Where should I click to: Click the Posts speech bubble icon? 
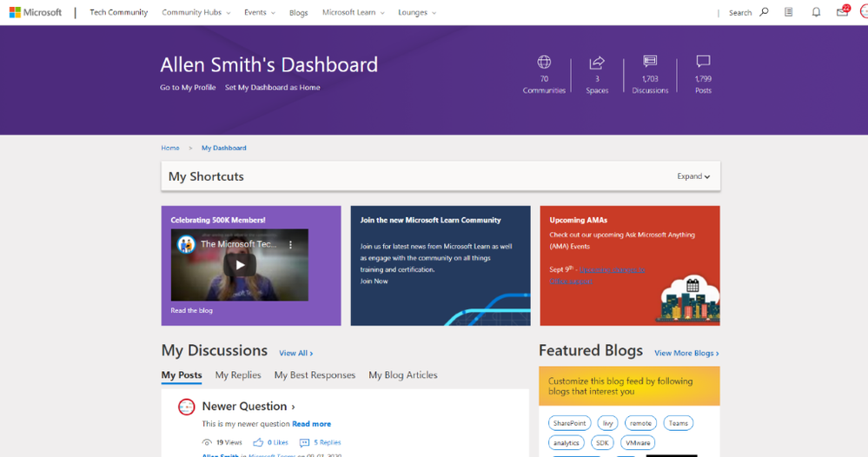pyautogui.click(x=703, y=61)
